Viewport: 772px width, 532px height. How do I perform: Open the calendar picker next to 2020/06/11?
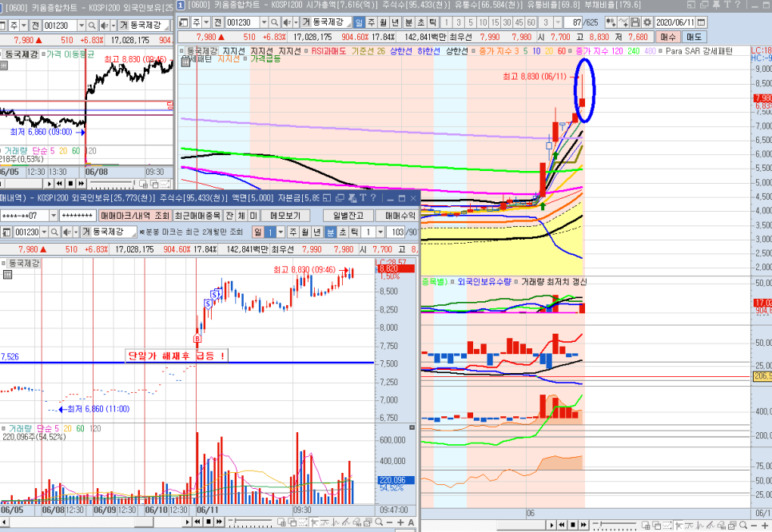[x=702, y=22]
